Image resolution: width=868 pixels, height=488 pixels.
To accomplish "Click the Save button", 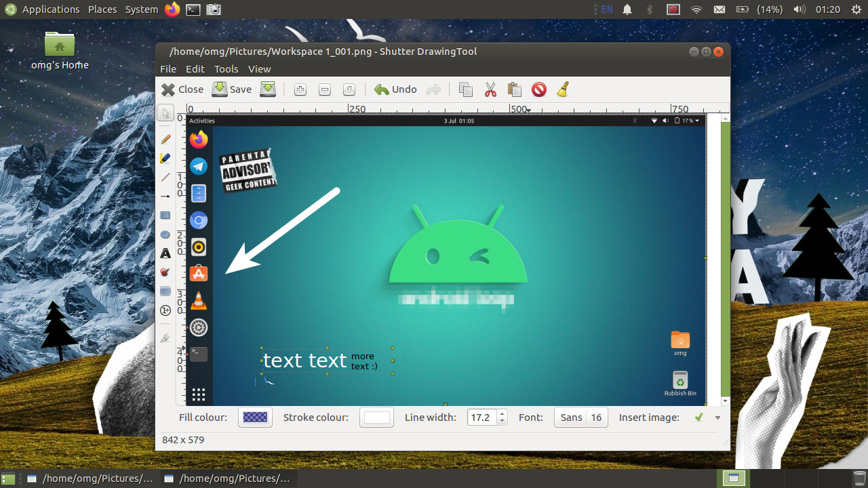I will [231, 89].
